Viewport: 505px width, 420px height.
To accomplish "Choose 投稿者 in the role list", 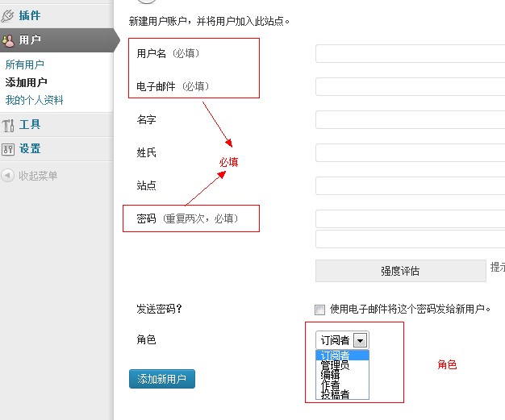I will click(x=336, y=394).
